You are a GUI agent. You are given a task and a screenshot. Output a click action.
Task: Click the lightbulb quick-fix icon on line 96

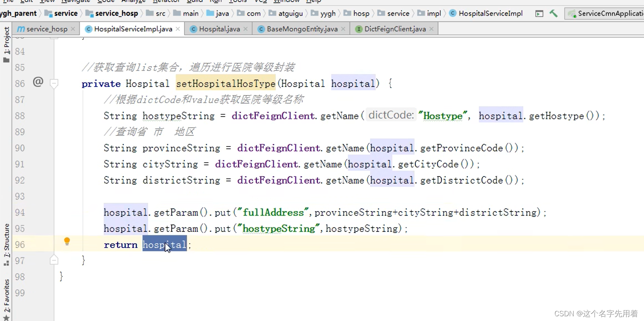67,241
